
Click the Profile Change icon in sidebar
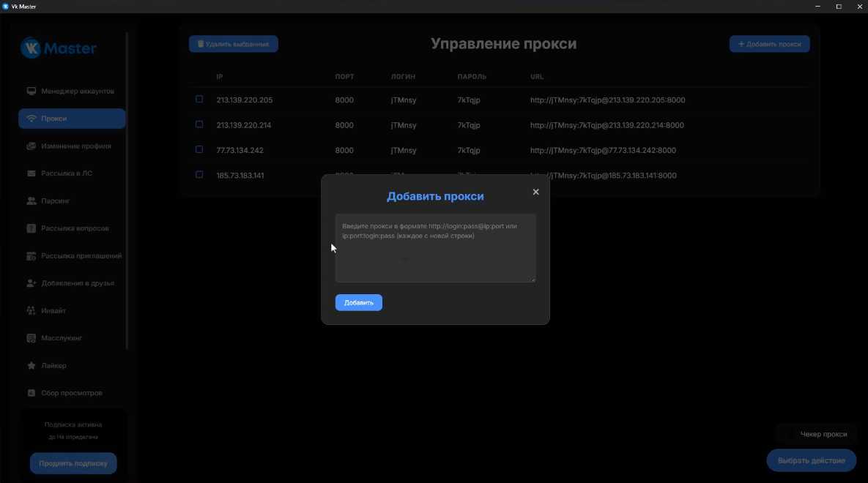pyautogui.click(x=31, y=146)
